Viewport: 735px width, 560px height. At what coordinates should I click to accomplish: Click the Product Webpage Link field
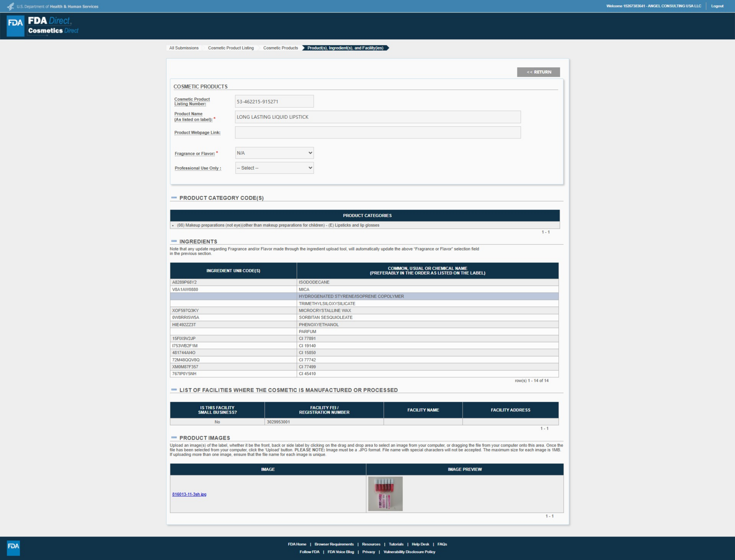coord(377,133)
